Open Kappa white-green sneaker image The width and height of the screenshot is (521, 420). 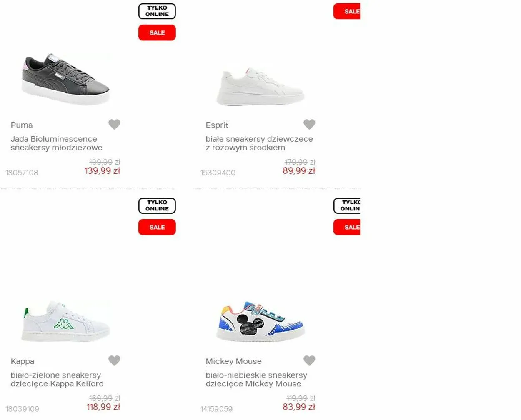click(65, 321)
